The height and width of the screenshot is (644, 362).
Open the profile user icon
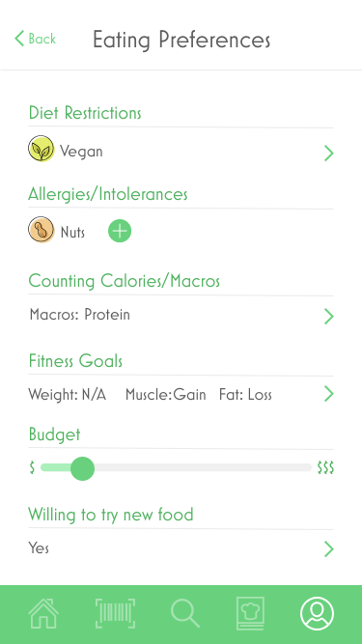point(317,614)
